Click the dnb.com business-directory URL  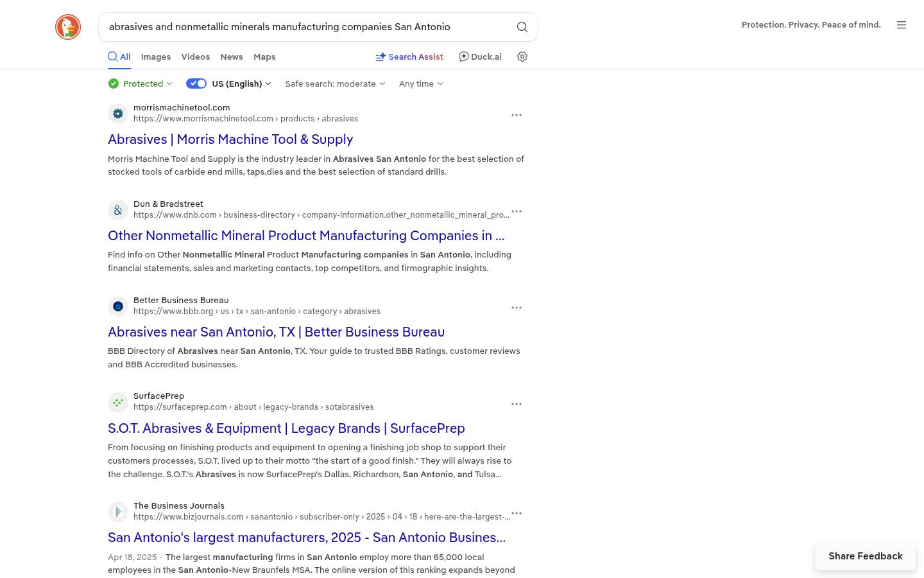[321, 215]
